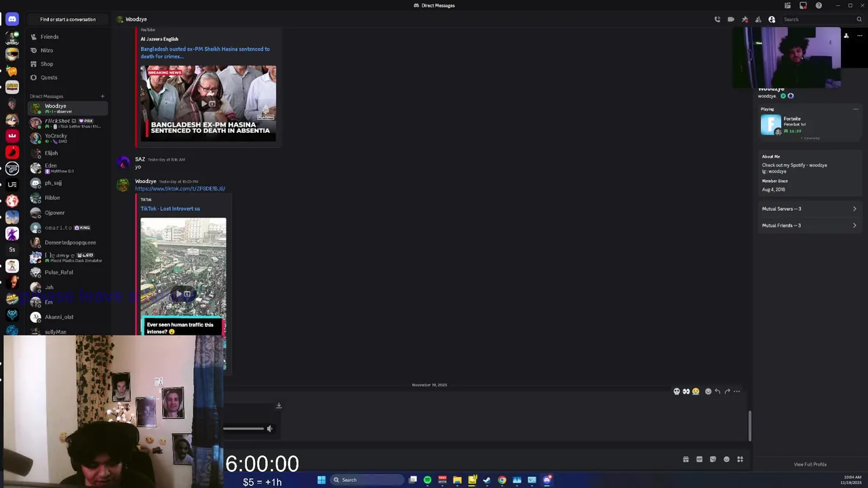Image resolution: width=868 pixels, height=488 pixels.
Task: Open the YoCracky direct message
Action: click(x=68, y=138)
